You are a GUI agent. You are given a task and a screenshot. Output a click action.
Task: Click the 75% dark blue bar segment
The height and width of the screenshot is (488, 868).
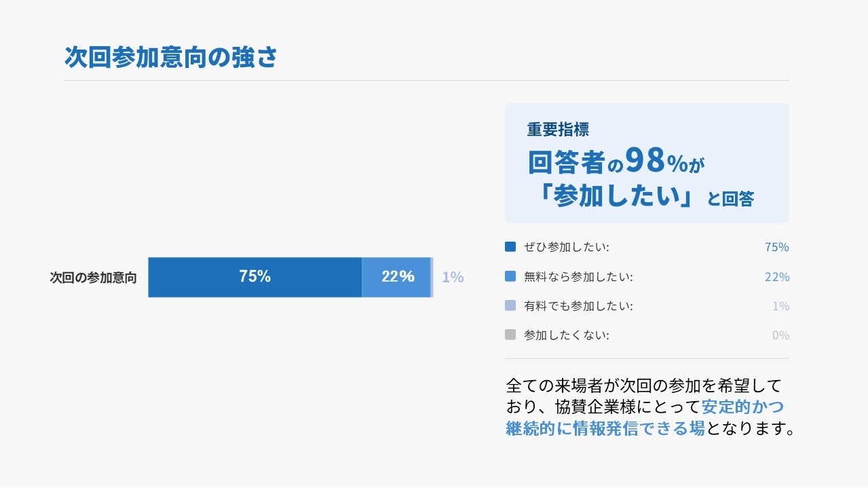click(254, 277)
